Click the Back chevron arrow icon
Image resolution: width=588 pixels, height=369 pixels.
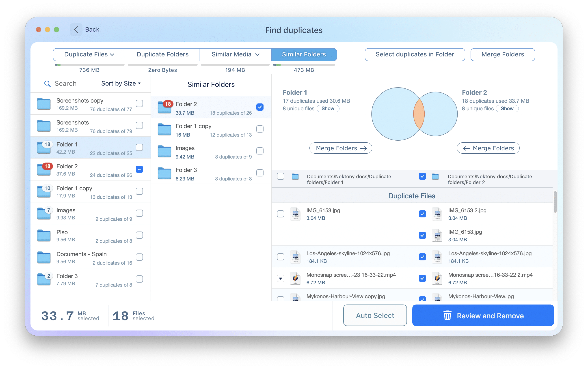[x=76, y=30]
